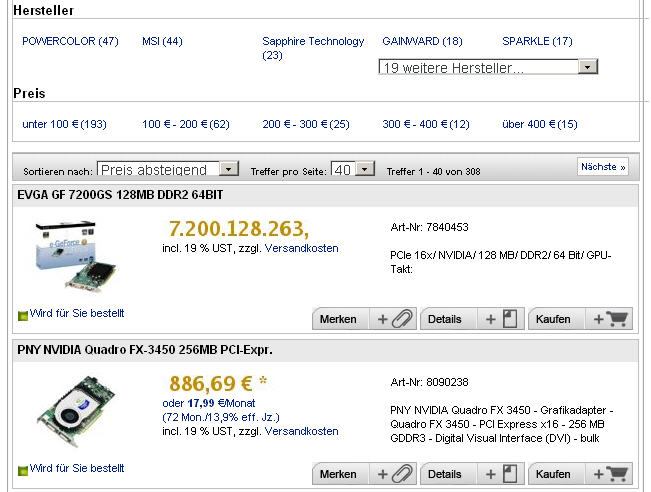
Task: Click 'Art-Nr: 8090238' text
Action: (429, 382)
